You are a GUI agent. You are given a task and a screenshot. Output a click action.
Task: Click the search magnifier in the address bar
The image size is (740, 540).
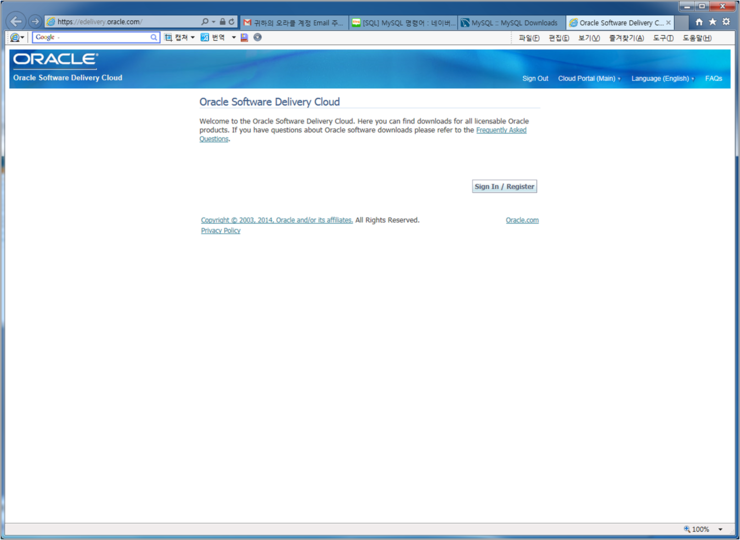(x=205, y=22)
